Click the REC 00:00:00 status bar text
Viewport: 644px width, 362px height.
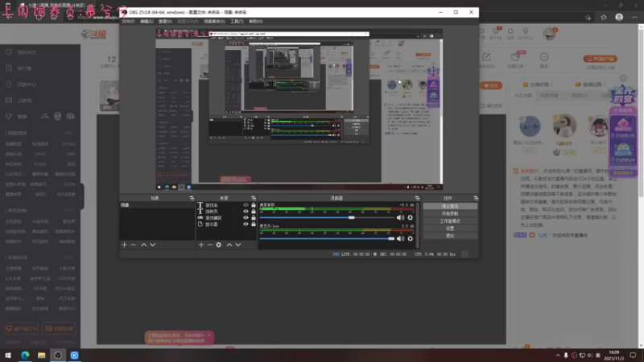[390, 254]
